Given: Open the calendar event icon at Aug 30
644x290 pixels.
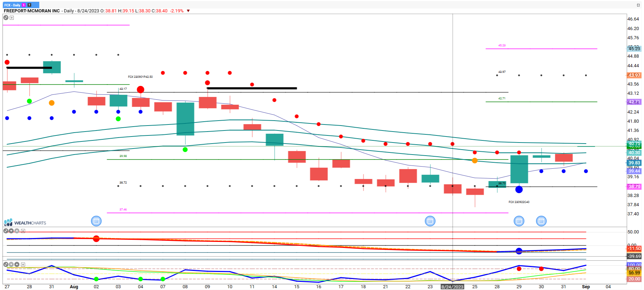Looking at the screenshot, I should tap(541, 221).
